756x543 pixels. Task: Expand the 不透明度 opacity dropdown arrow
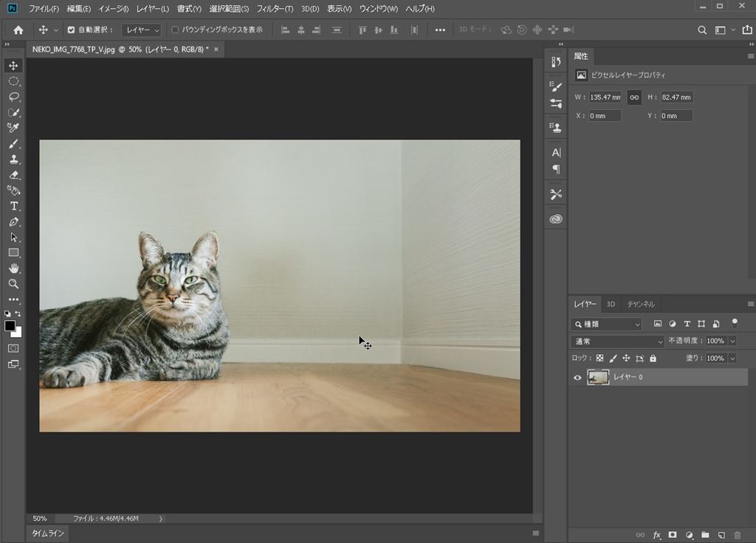[x=732, y=342]
